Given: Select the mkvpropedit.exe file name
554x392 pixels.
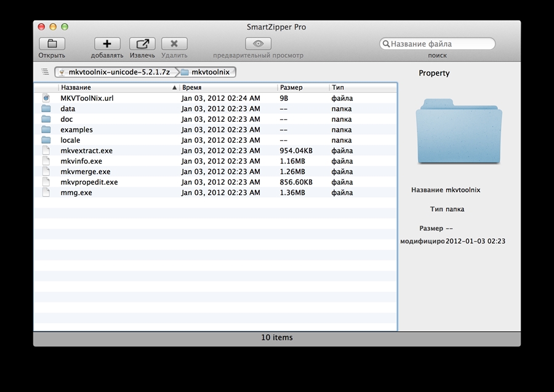Looking at the screenshot, I should pos(89,182).
